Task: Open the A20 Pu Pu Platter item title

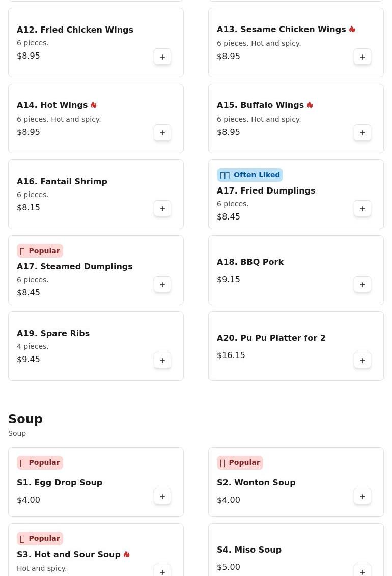Action: 271,338
